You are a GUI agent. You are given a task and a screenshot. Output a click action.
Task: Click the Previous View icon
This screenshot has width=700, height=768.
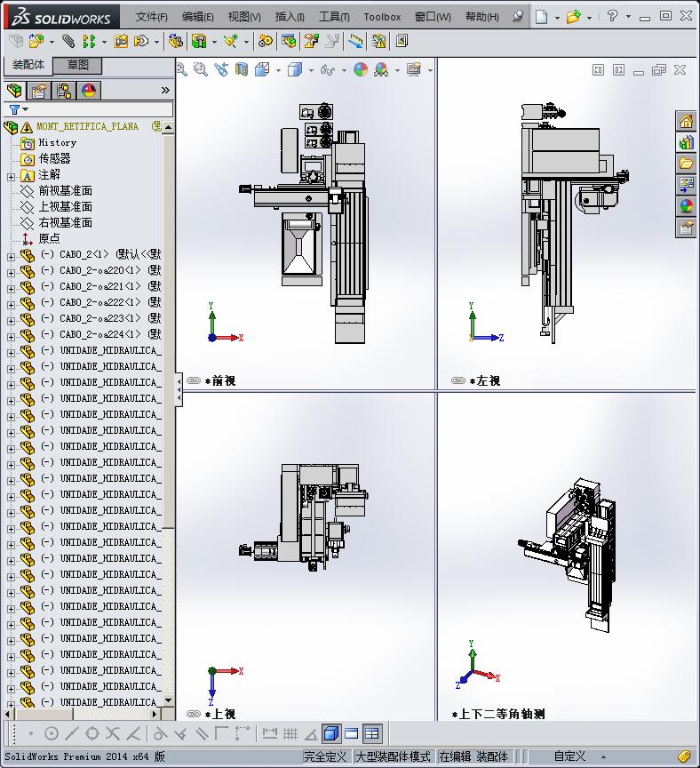(x=221, y=69)
